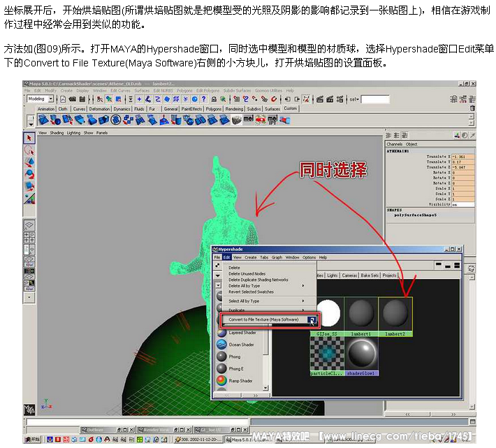The height and width of the screenshot is (448, 496).
Task: Expand the Duplicate submenu arrow
Action: [303, 310]
